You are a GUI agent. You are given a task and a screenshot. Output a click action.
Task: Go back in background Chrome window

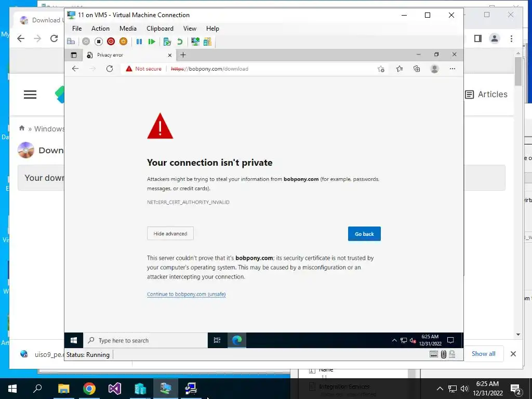(x=21, y=38)
